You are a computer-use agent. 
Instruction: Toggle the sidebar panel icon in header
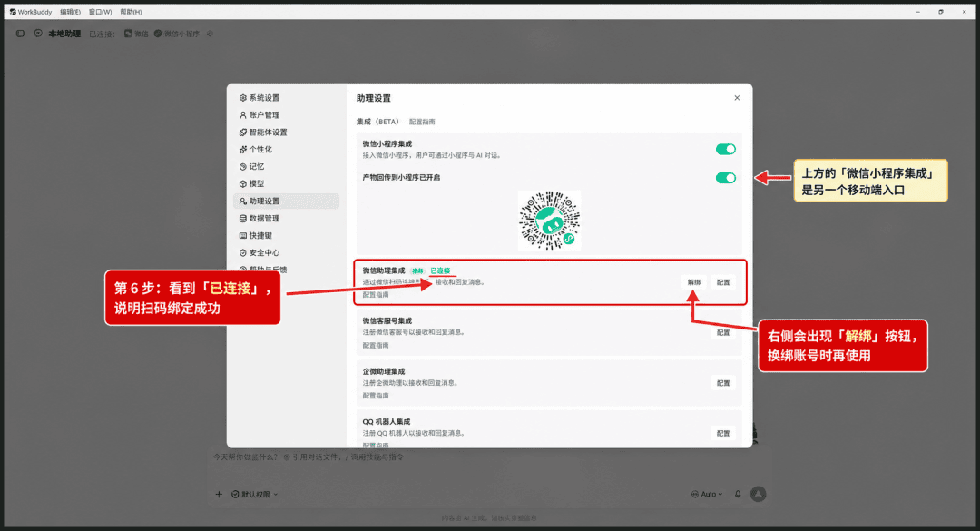coord(20,34)
